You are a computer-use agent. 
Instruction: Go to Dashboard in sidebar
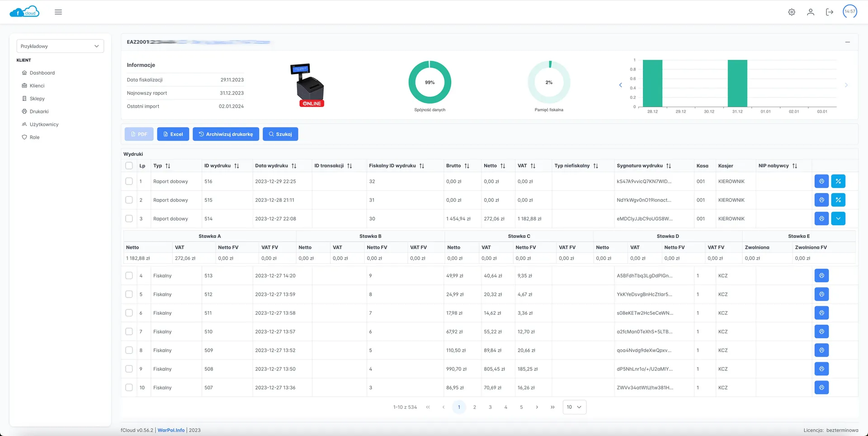click(42, 73)
